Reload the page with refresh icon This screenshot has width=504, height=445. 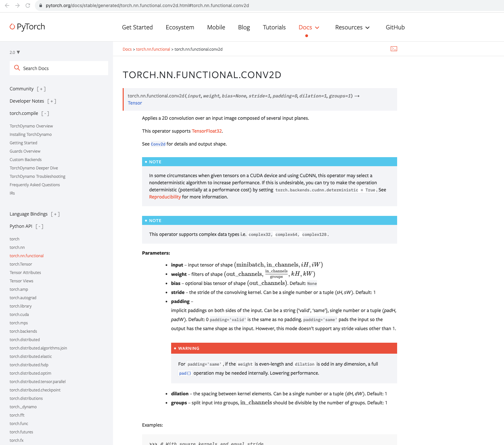click(x=28, y=5)
